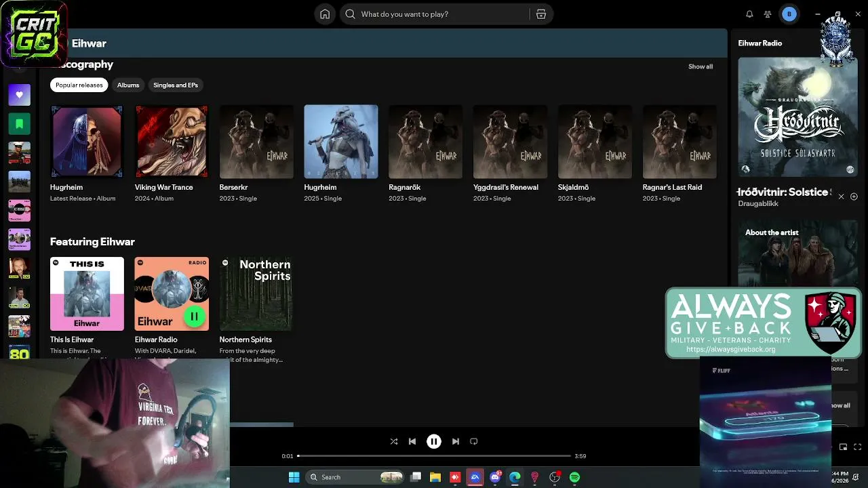
Task: Open the Berserkr single cover
Action: [x=256, y=142]
